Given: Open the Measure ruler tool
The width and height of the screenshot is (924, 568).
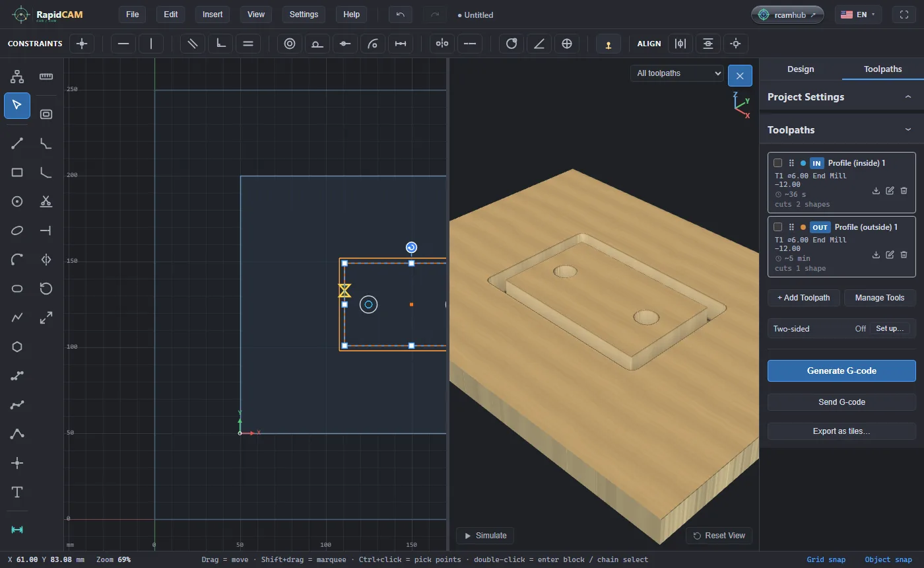Looking at the screenshot, I should coord(46,77).
